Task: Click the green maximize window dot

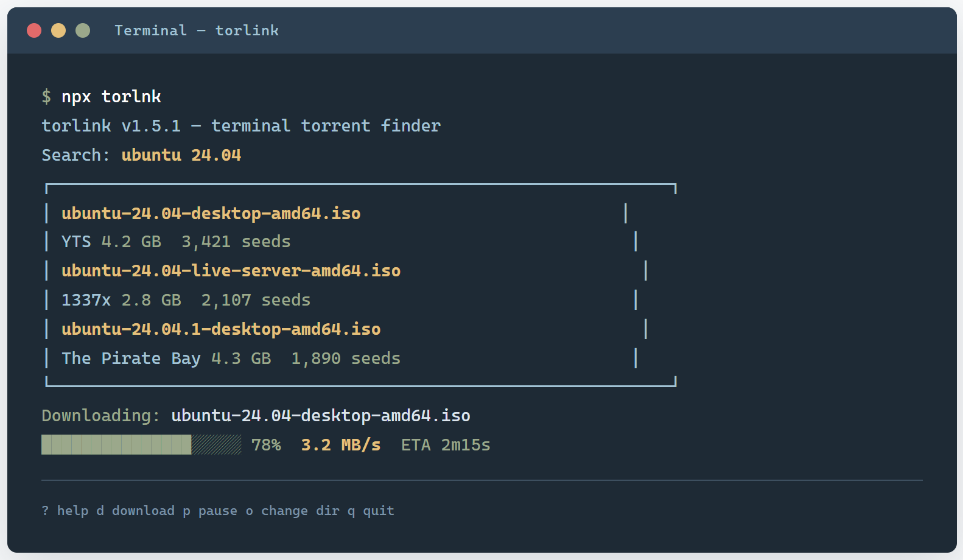Action: point(83,30)
